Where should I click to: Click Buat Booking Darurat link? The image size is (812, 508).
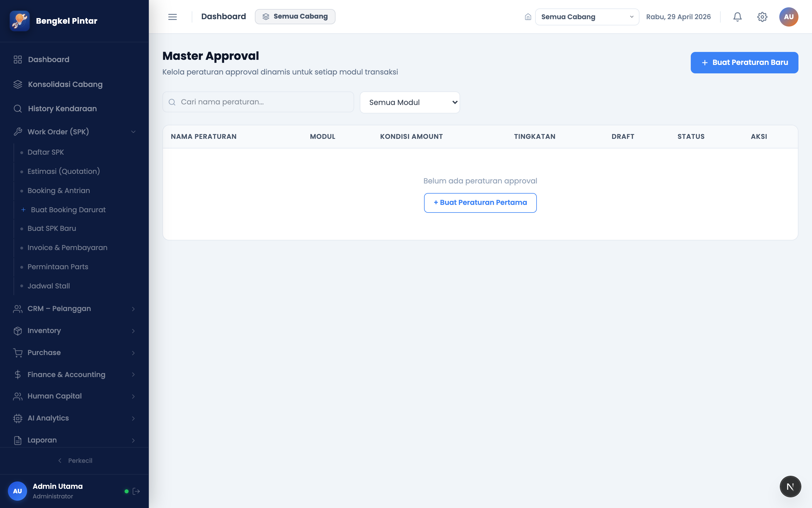pos(68,210)
